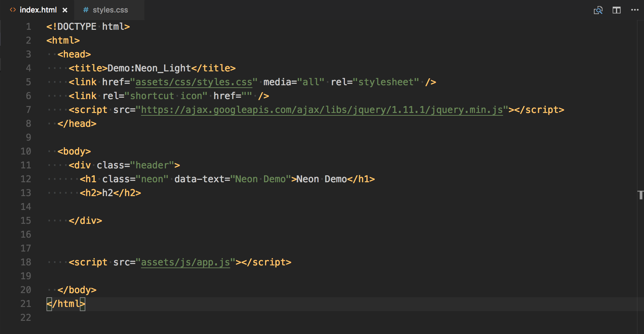
Task: Open the More Actions ellipsis menu
Action: (635, 10)
